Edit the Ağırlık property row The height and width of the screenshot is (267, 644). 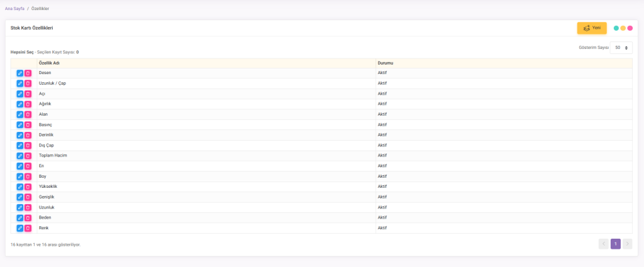tap(20, 104)
